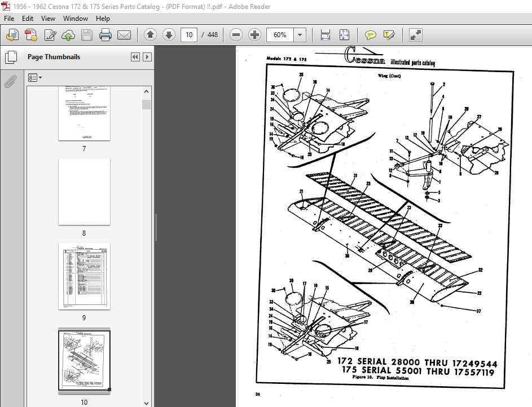The image size is (532, 407).
Task: Click the fit one full page icon
Action: (344, 35)
